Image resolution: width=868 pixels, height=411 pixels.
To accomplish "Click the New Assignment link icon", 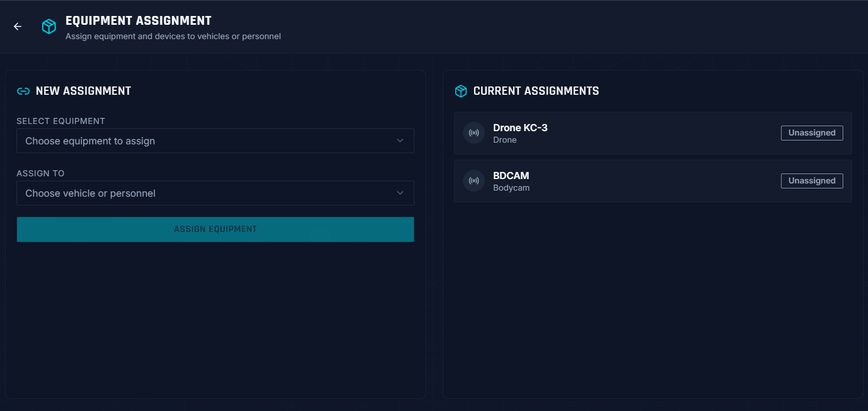I will point(23,91).
